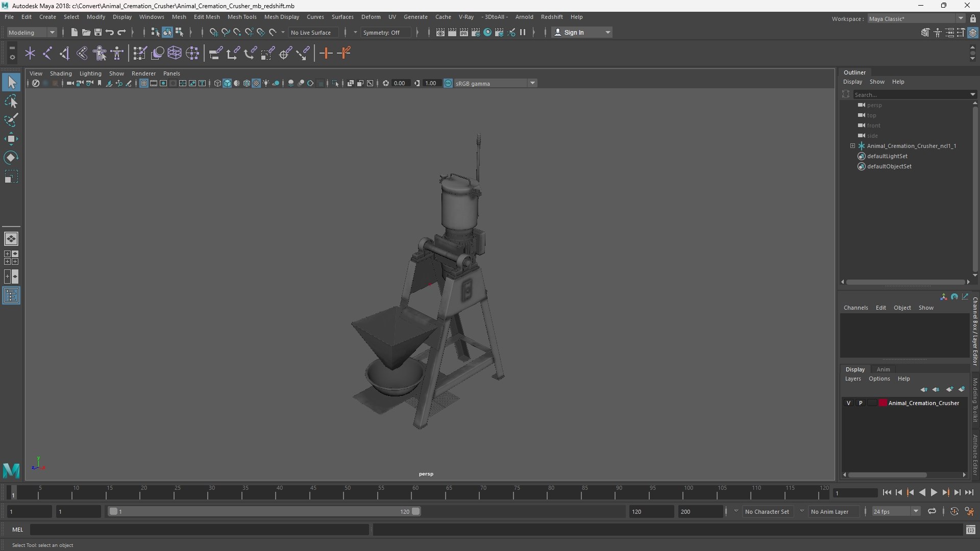Image resolution: width=980 pixels, height=551 pixels.
Task: Open the Sign In dropdown arrow
Action: pos(608,32)
